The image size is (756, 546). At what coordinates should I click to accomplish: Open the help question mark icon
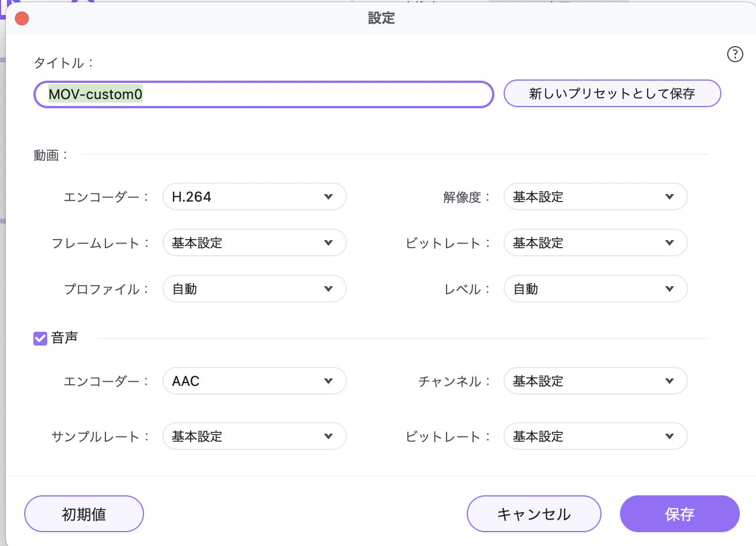coord(735,54)
